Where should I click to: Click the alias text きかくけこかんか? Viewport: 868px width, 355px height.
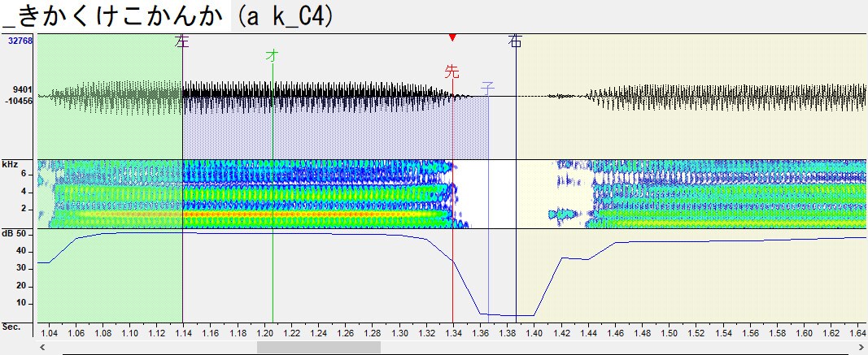tap(124, 16)
